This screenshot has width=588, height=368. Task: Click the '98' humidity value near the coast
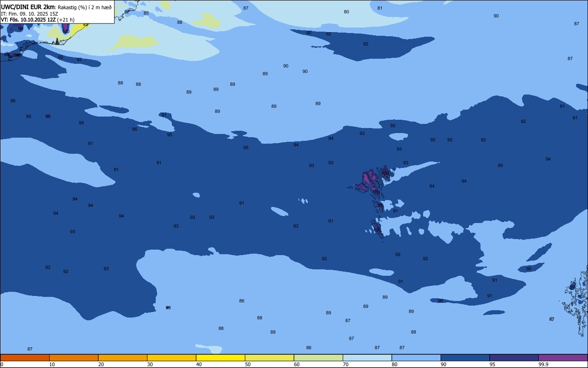[x=21, y=29]
